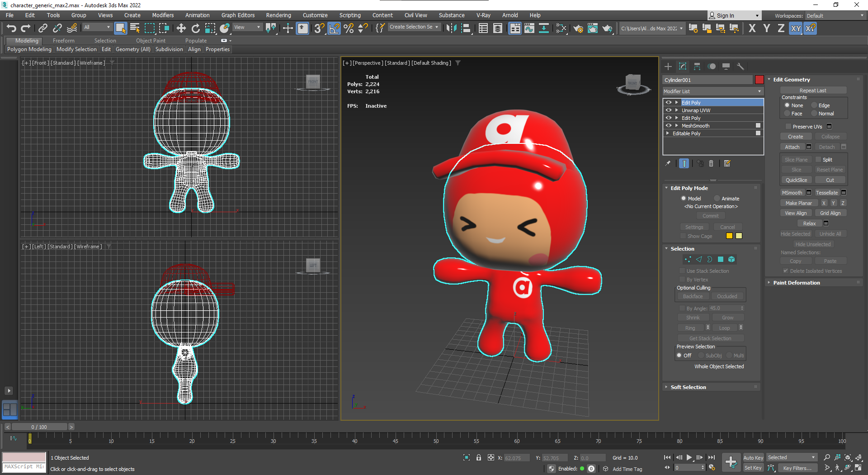
Task: Select the Edge constraint radio button
Action: (x=815, y=105)
